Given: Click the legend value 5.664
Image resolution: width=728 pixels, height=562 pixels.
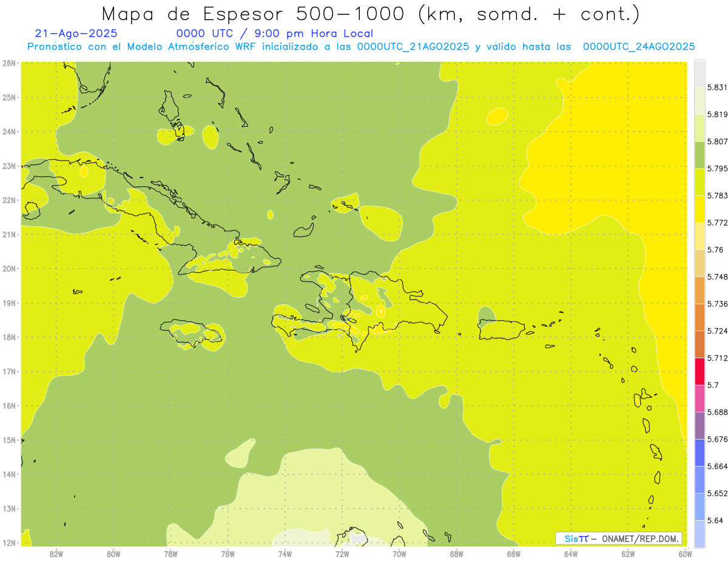Looking at the screenshot, I should pos(717,466).
